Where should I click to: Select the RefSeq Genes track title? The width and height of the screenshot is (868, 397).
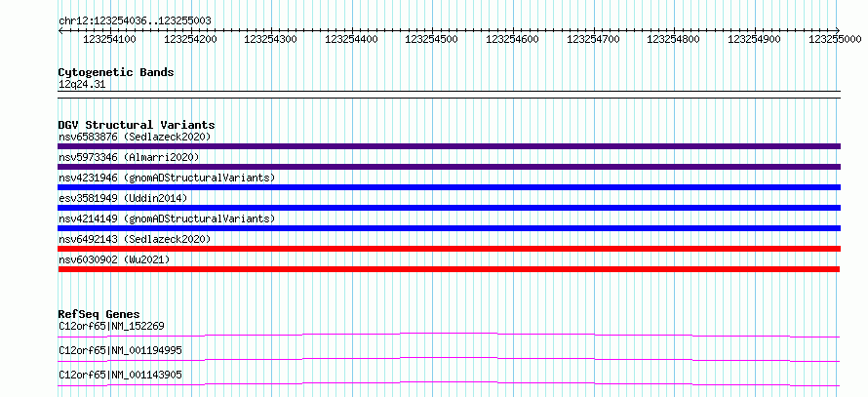click(x=99, y=314)
